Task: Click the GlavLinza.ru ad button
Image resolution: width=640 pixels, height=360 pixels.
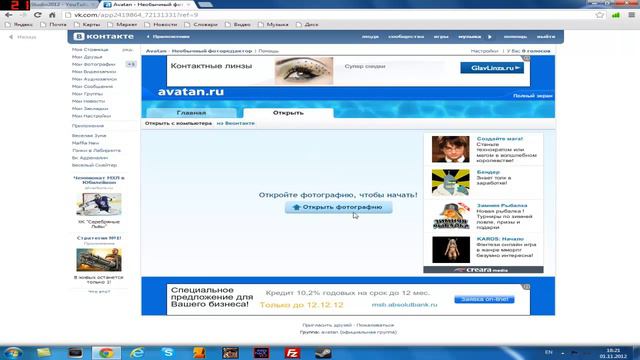Action: click(x=492, y=68)
